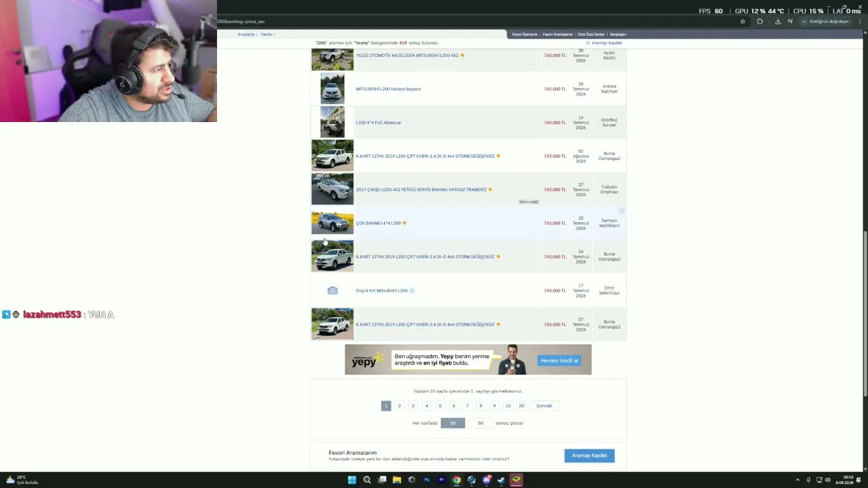Image resolution: width=868 pixels, height=488 pixels.
Task: Open the Size Özel İlanlar tab
Action: (x=591, y=35)
